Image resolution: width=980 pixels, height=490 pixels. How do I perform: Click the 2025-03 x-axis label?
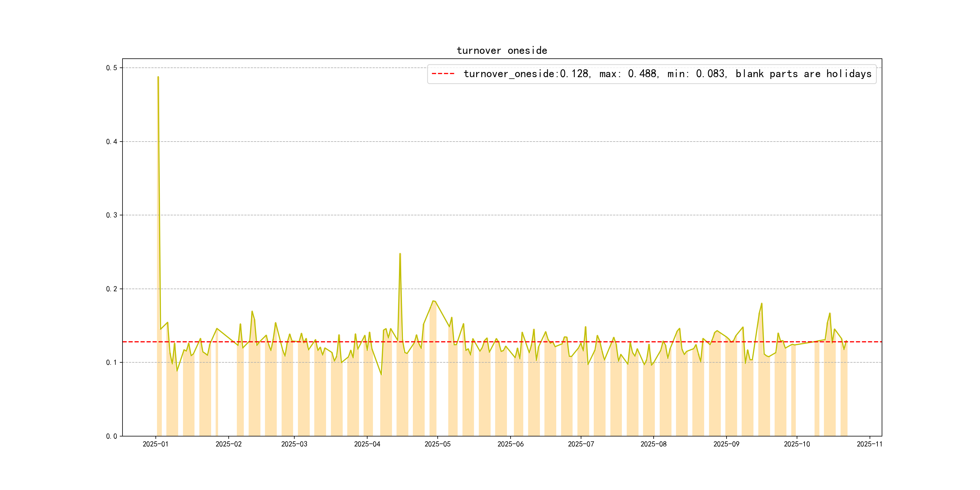(x=294, y=444)
